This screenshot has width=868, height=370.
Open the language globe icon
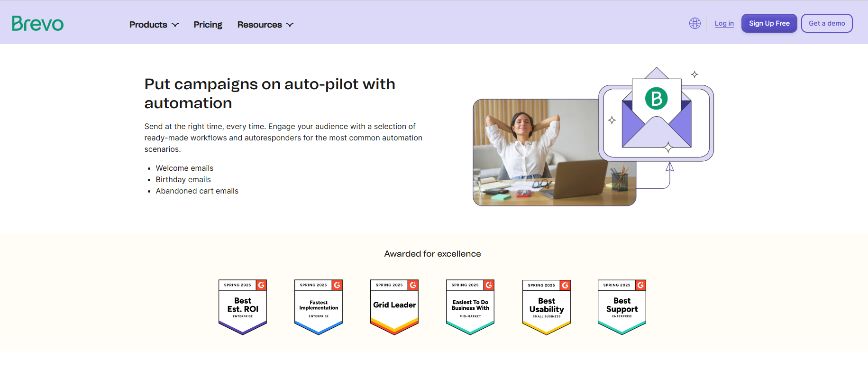(x=695, y=23)
